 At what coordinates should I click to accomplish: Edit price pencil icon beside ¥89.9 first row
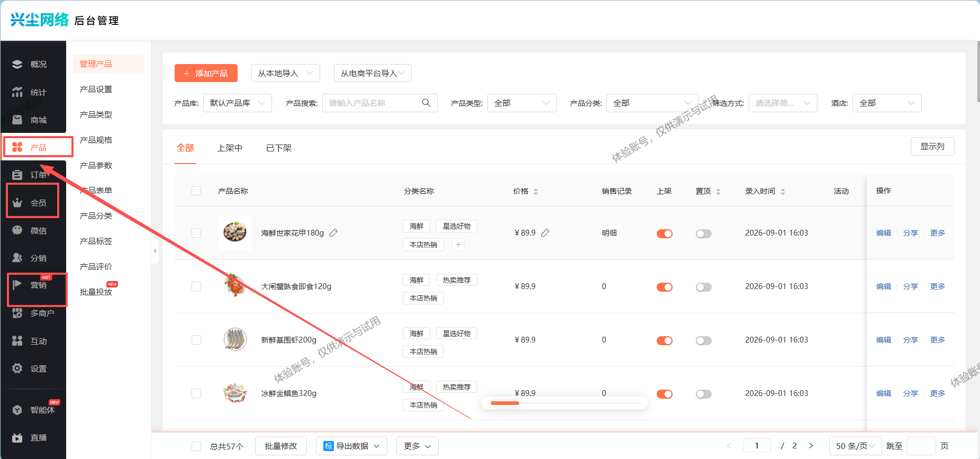click(x=546, y=233)
